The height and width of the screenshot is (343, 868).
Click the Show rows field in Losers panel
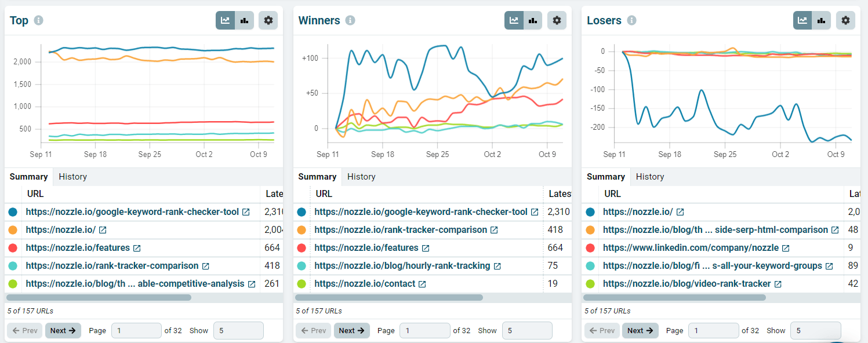tap(816, 331)
